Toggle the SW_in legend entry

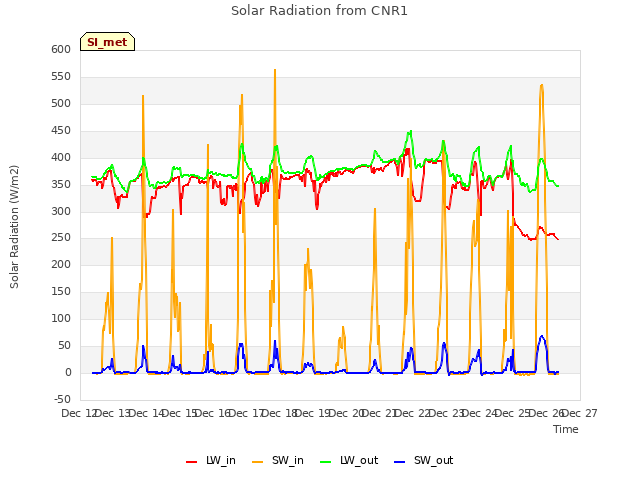click(278, 460)
